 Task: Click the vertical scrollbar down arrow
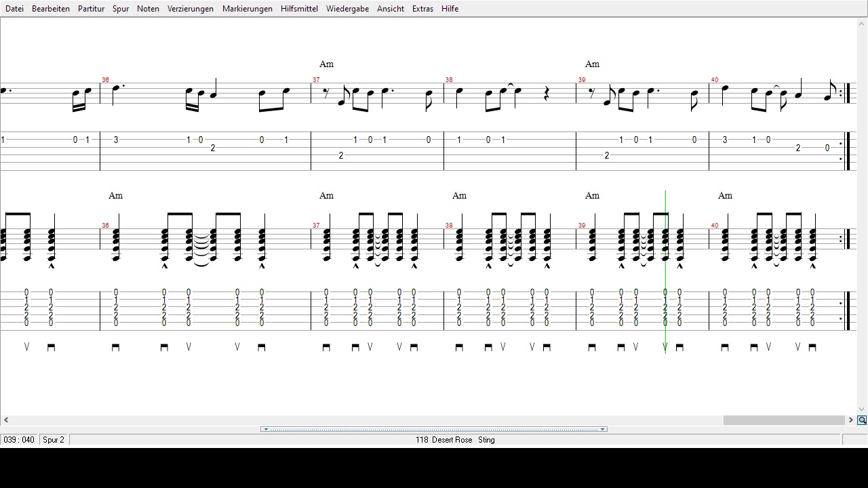click(x=862, y=409)
